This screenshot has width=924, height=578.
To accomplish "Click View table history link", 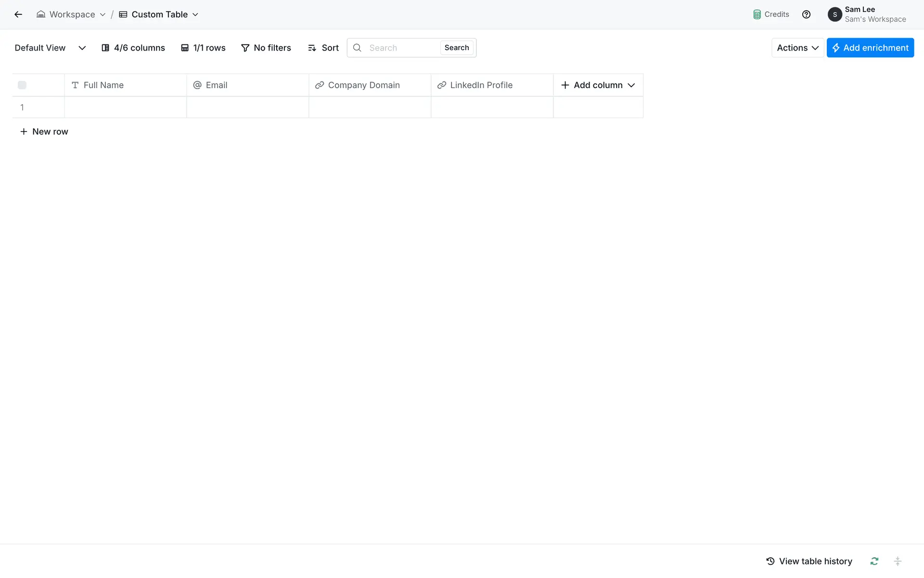I will pyautogui.click(x=809, y=561).
